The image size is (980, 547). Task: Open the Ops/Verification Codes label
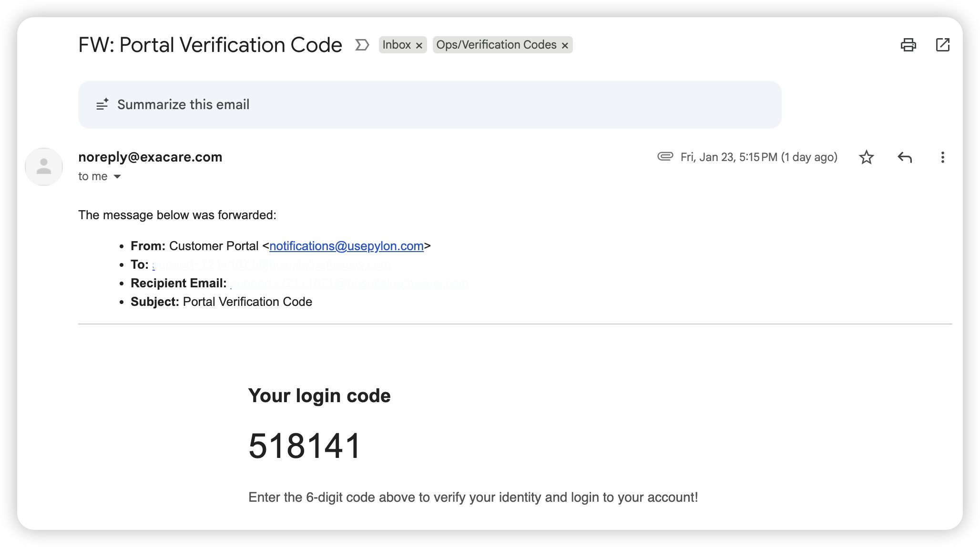coord(496,45)
